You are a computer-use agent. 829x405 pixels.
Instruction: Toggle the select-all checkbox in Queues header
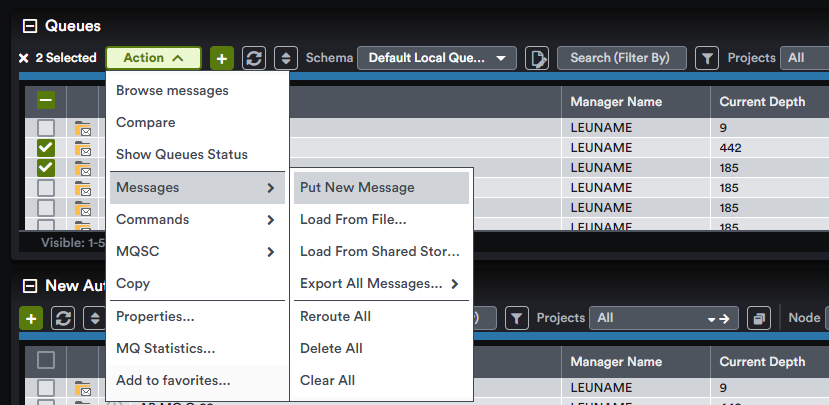click(x=46, y=100)
